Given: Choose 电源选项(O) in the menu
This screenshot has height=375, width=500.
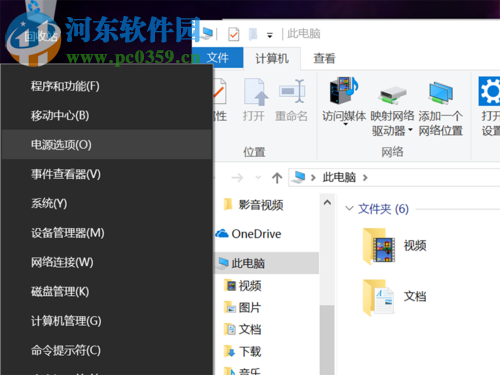Looking at the screenshot, I should [107, 145].
